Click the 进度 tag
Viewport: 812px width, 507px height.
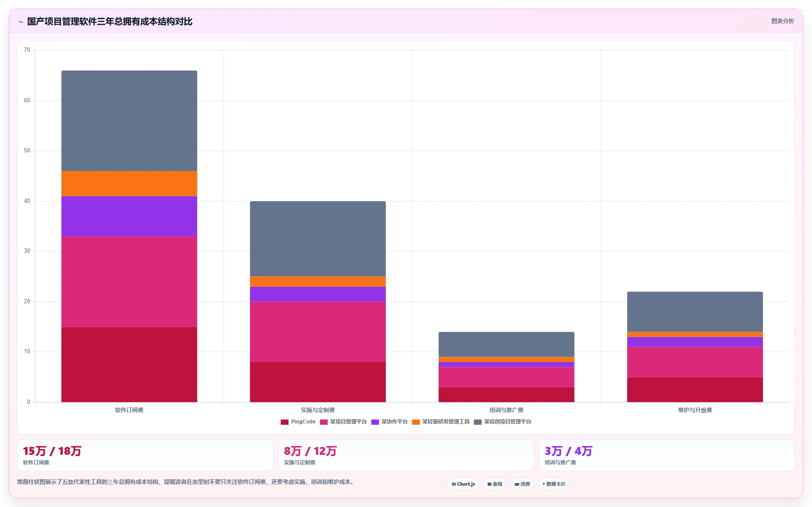[x=522, y=484]
